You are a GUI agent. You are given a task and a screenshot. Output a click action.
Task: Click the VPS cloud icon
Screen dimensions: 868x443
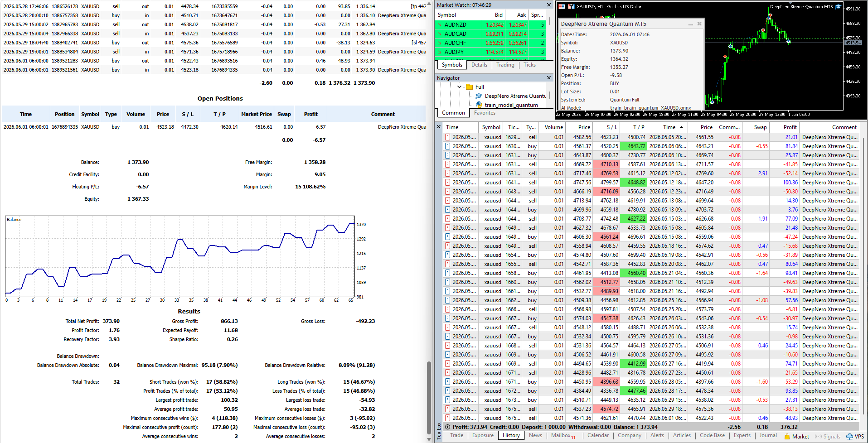pyautogui.click(x=850, y=437)
